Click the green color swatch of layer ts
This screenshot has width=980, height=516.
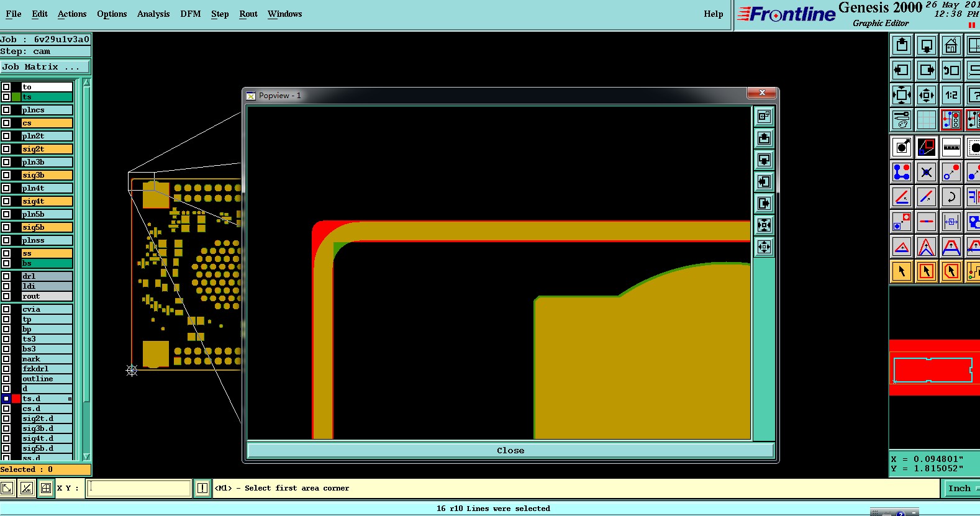point(16,97)
